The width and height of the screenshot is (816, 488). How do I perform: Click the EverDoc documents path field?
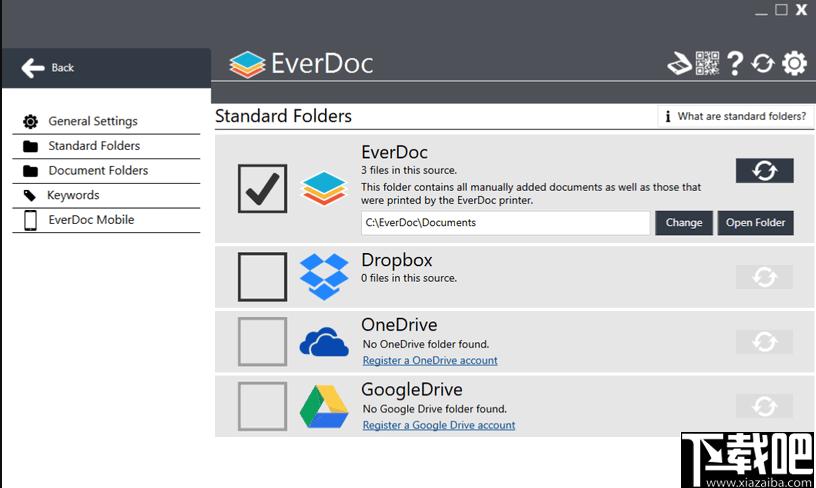505,223
